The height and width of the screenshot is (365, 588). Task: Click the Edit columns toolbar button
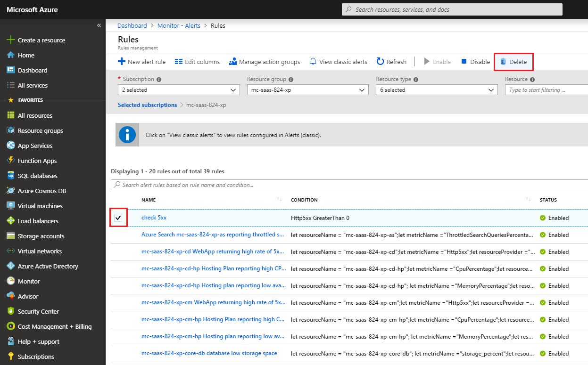[197, 62]
